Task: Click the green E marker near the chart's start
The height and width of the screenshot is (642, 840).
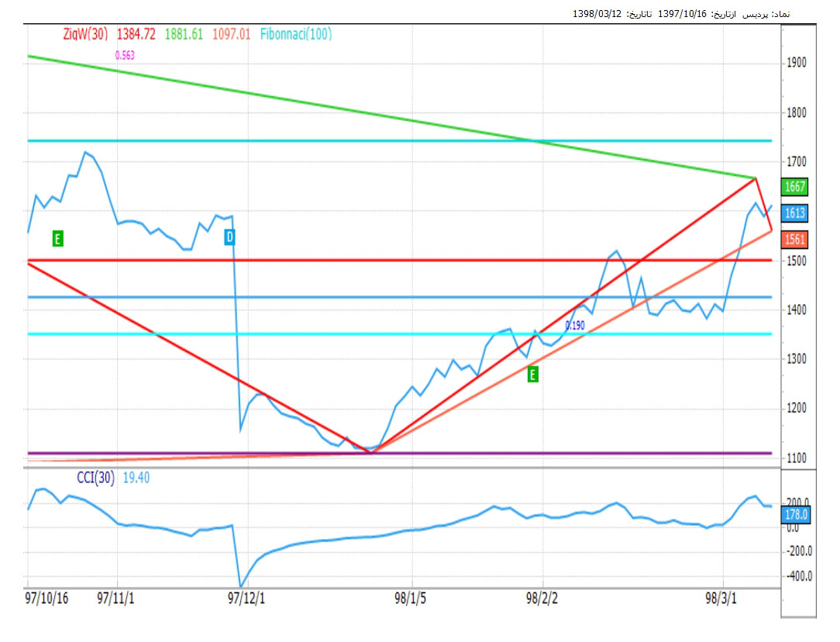Action: [x=58, y=239]
